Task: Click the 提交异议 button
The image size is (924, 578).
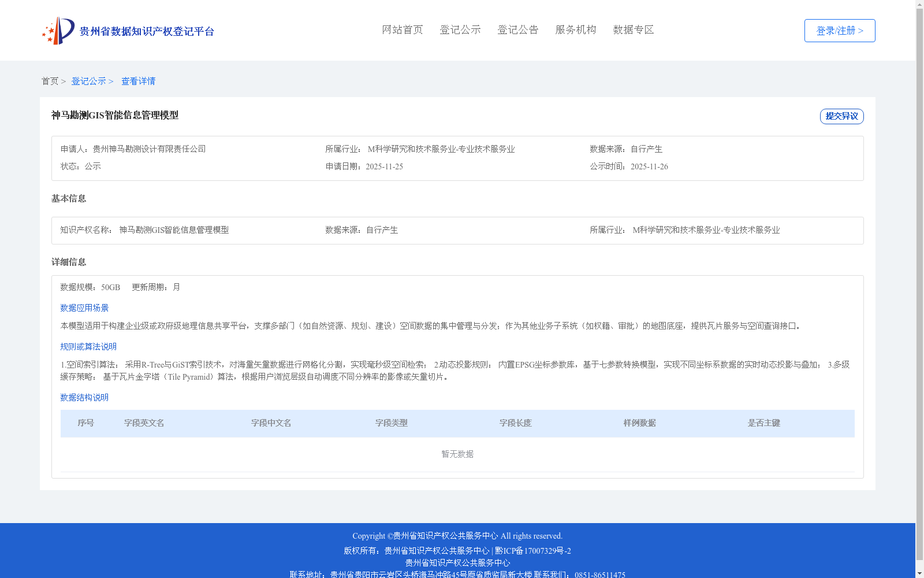Action: click(x=841, y=116)
